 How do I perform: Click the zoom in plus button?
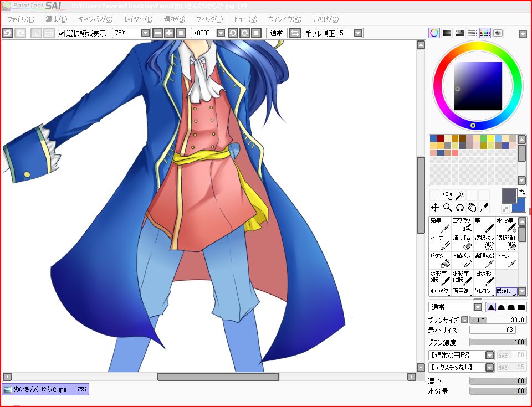[169, 33]
